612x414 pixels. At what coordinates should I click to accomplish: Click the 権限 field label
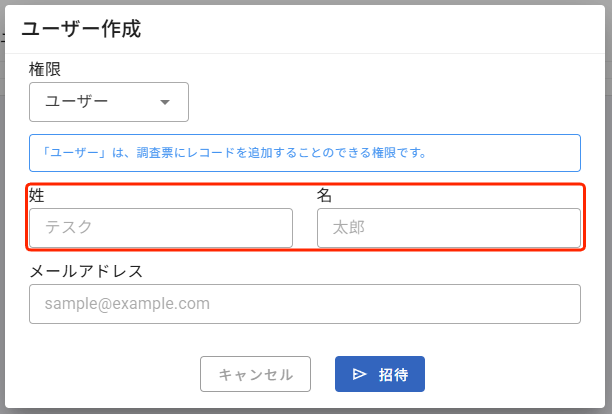tap(46, 69)
